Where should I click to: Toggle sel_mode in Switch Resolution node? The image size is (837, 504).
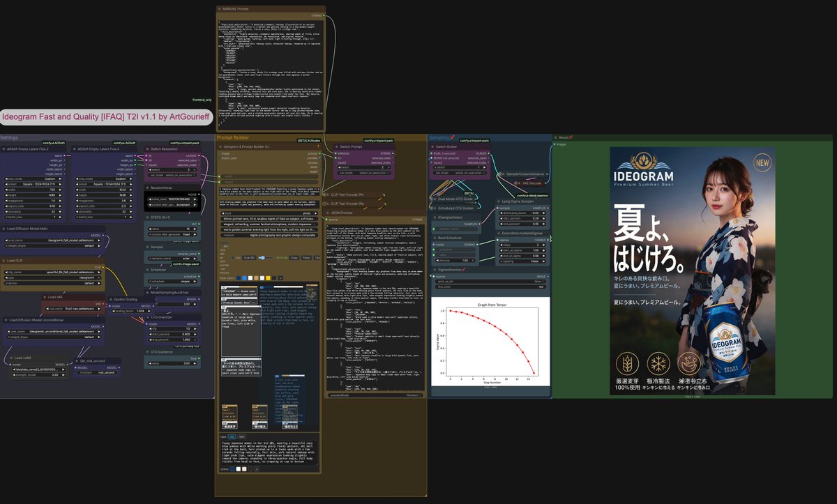pos(172,175)
